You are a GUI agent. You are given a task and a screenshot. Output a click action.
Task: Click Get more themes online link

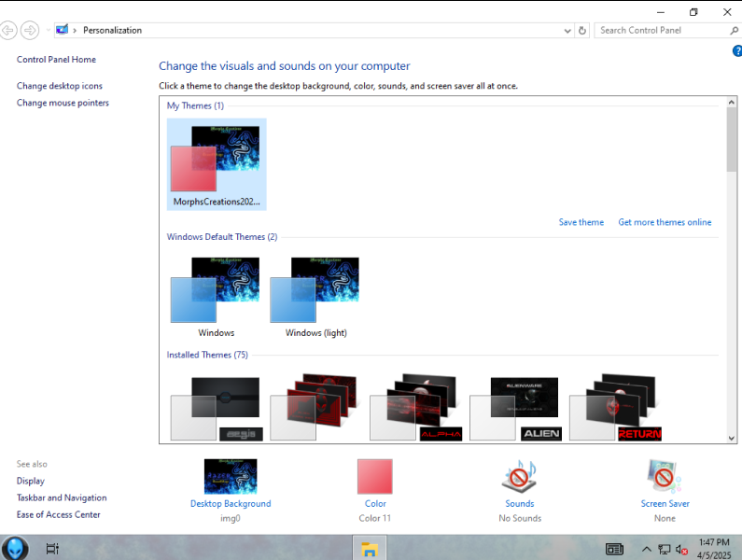coord(665,222)
